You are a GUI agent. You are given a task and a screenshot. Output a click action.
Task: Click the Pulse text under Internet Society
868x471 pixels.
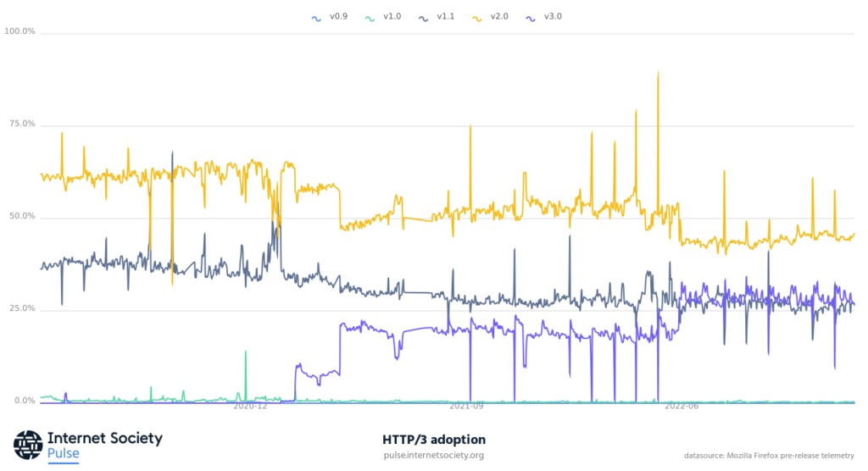[64, 454]
